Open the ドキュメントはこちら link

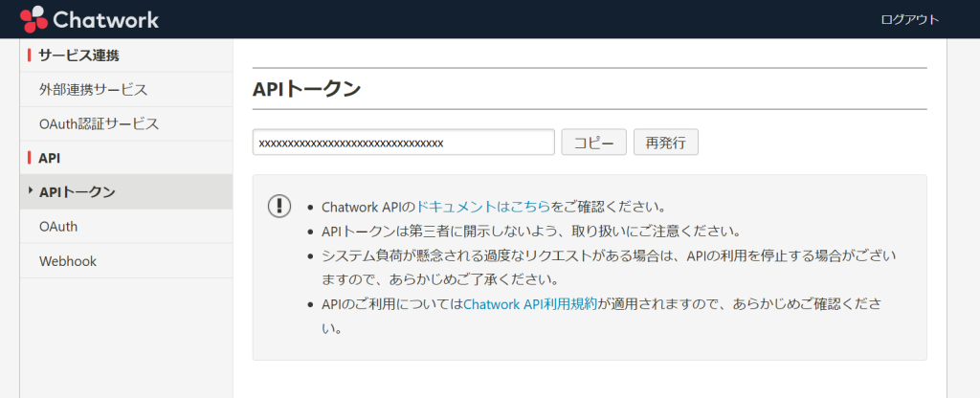(483, 206)
